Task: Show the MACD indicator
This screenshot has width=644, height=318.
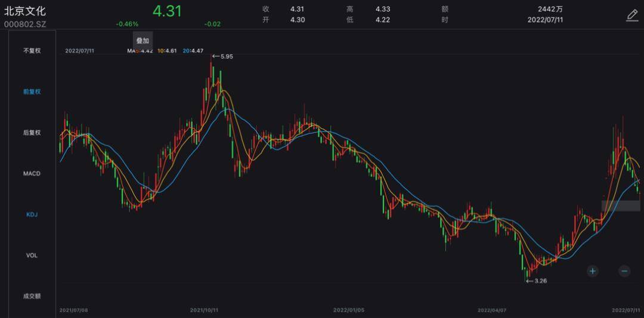Action: pyautogui.click(x=32, y=173)
